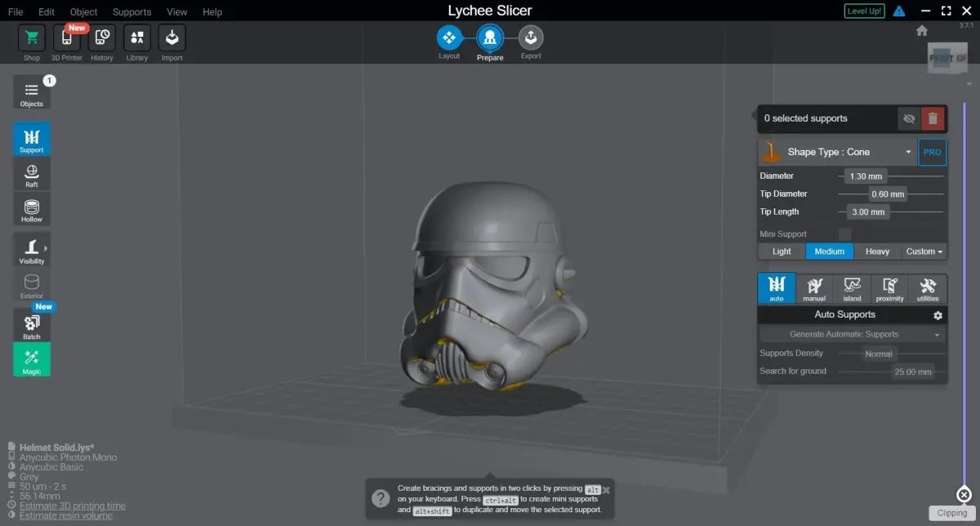Open the Visibility tool
Screen dimensions: 980x526
click(32, 249)
